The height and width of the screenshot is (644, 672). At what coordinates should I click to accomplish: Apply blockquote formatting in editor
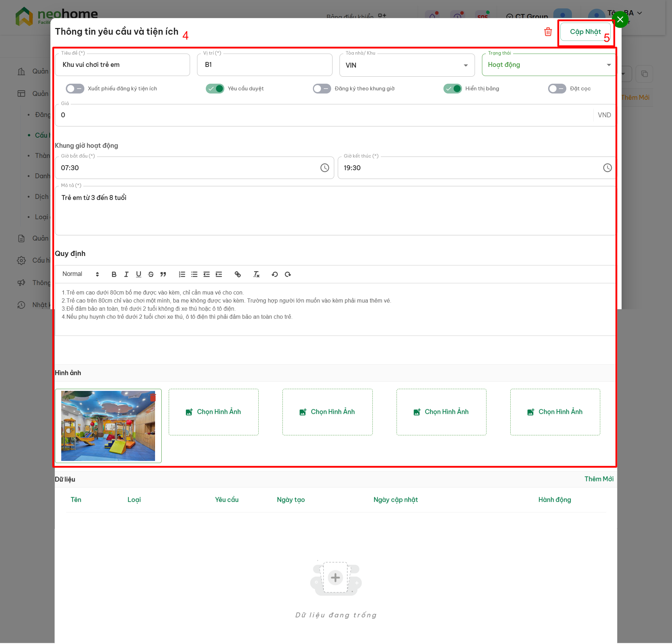(163, 274)
